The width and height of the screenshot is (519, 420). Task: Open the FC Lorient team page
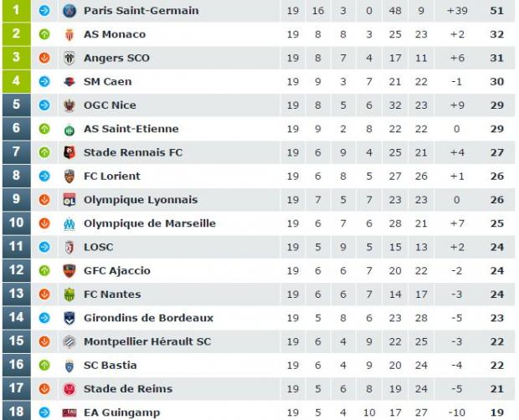[112, 177]
